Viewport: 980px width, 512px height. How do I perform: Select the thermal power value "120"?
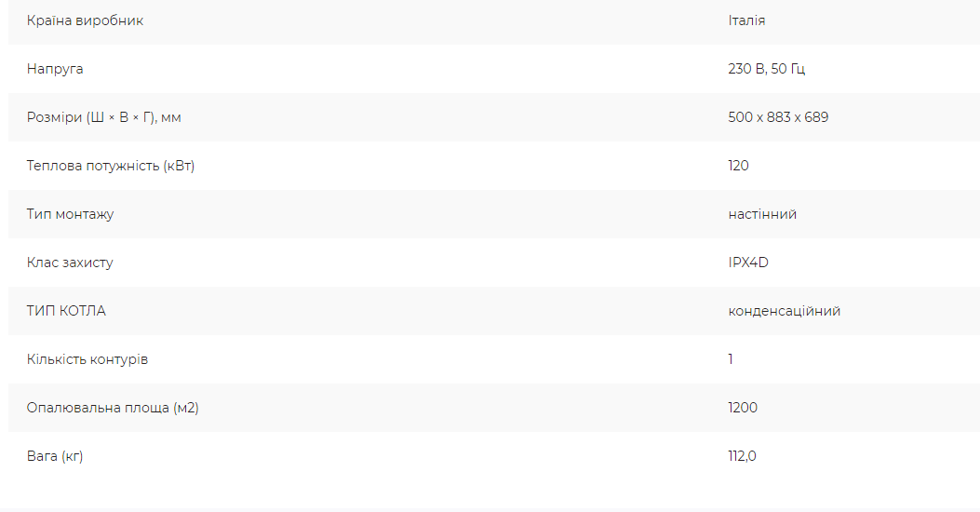tap(738, 166)
